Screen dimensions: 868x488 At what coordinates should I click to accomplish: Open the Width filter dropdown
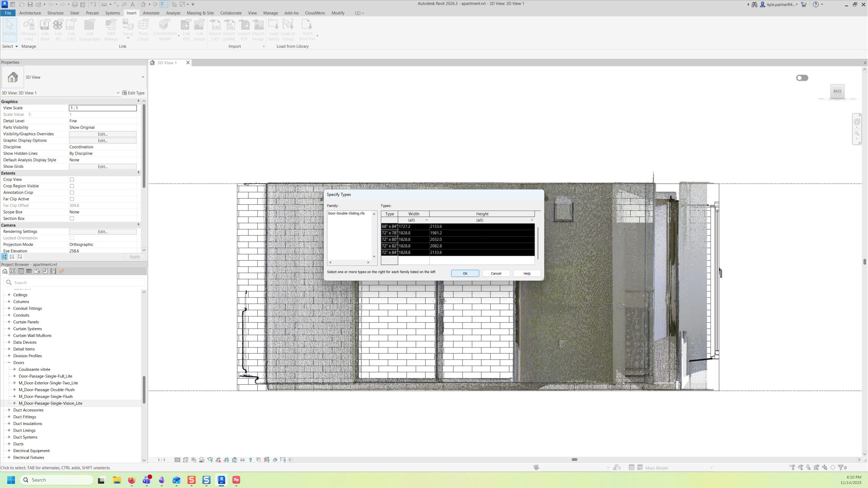(x=426, y=220)
